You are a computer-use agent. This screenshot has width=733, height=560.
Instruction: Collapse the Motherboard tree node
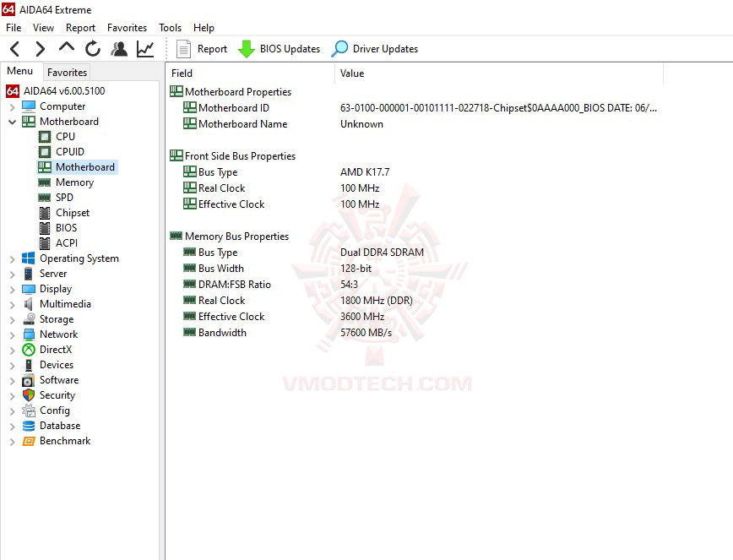12,122
